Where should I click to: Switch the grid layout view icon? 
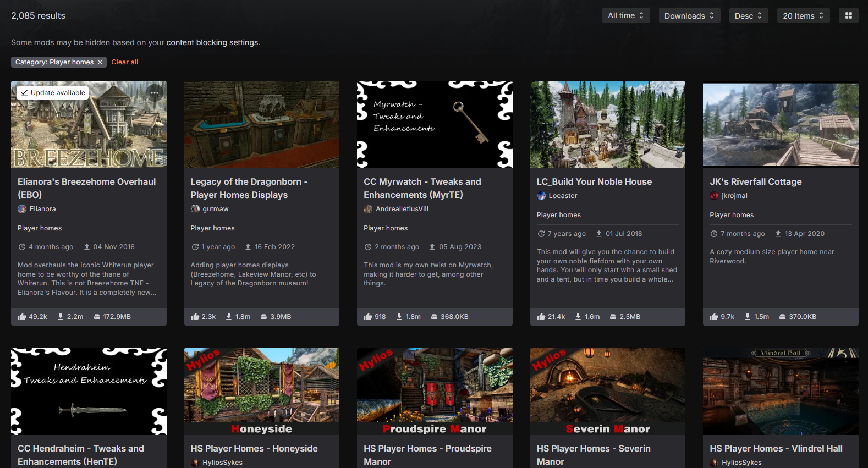tap(848, 15)
